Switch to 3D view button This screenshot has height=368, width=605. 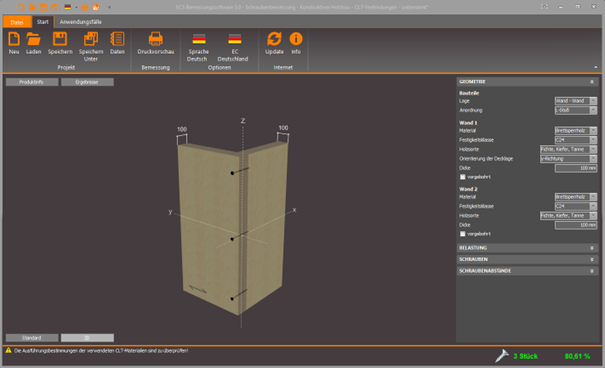87,338
